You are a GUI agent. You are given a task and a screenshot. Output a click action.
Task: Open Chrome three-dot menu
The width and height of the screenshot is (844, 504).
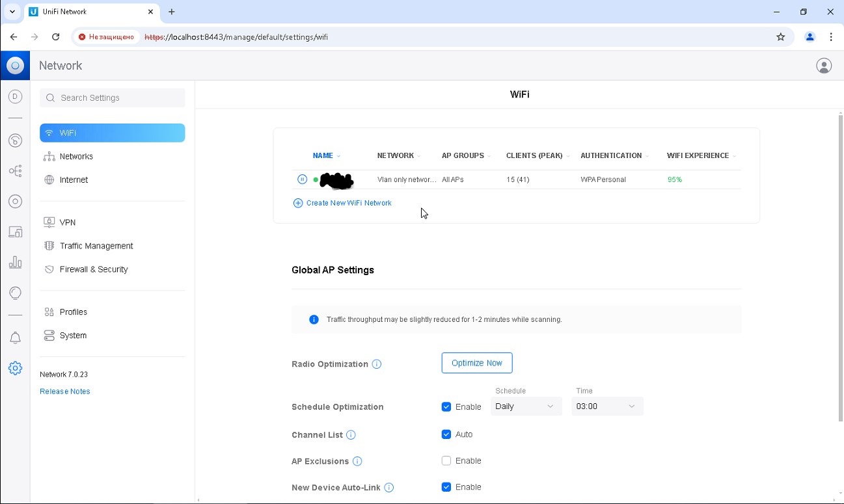(x=831, y=37)
